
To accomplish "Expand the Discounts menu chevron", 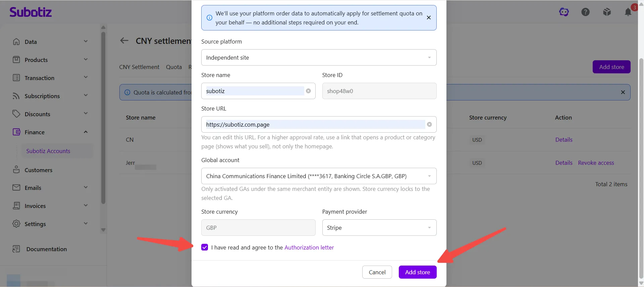I will click(x=86, y=114).
